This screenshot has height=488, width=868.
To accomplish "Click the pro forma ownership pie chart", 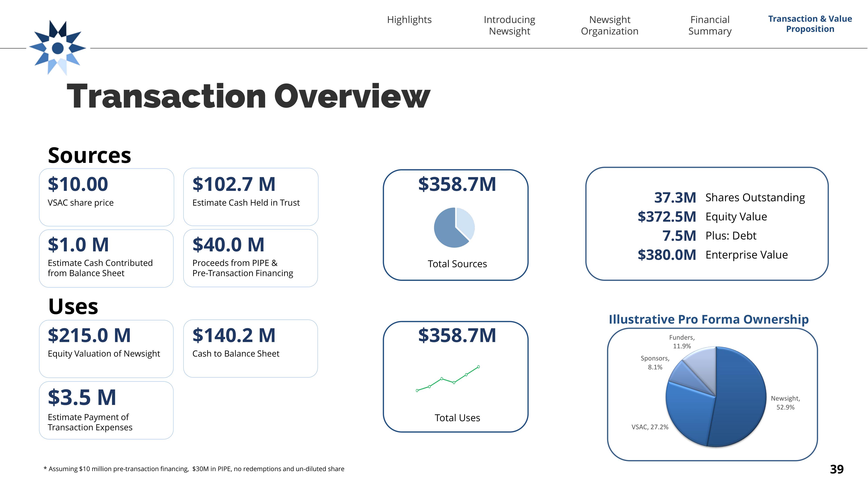I will pos(716,397).
